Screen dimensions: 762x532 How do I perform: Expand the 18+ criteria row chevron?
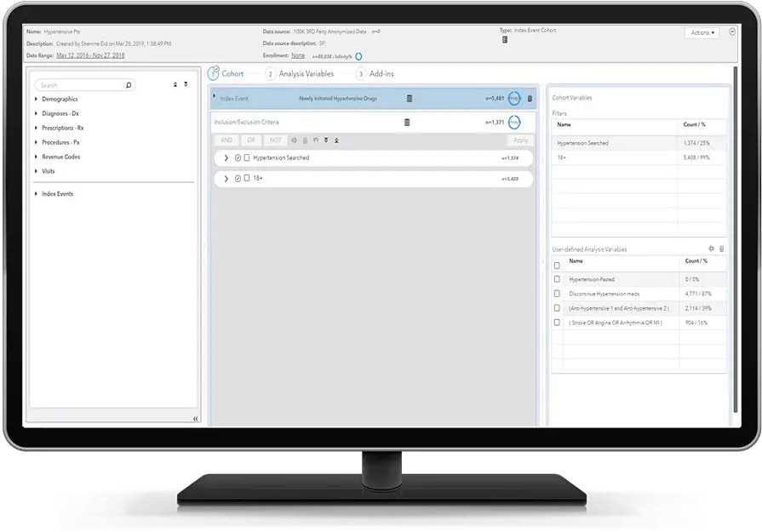(226, 179)
